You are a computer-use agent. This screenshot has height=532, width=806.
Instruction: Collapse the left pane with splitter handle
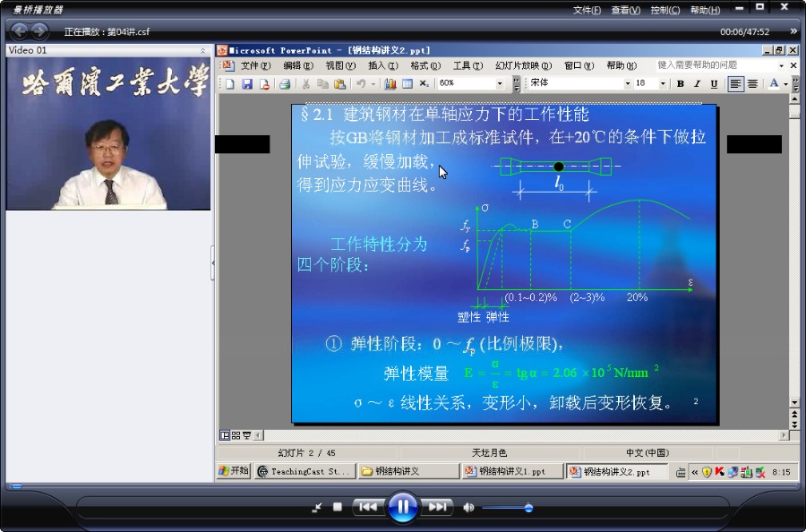pos(213,262)
